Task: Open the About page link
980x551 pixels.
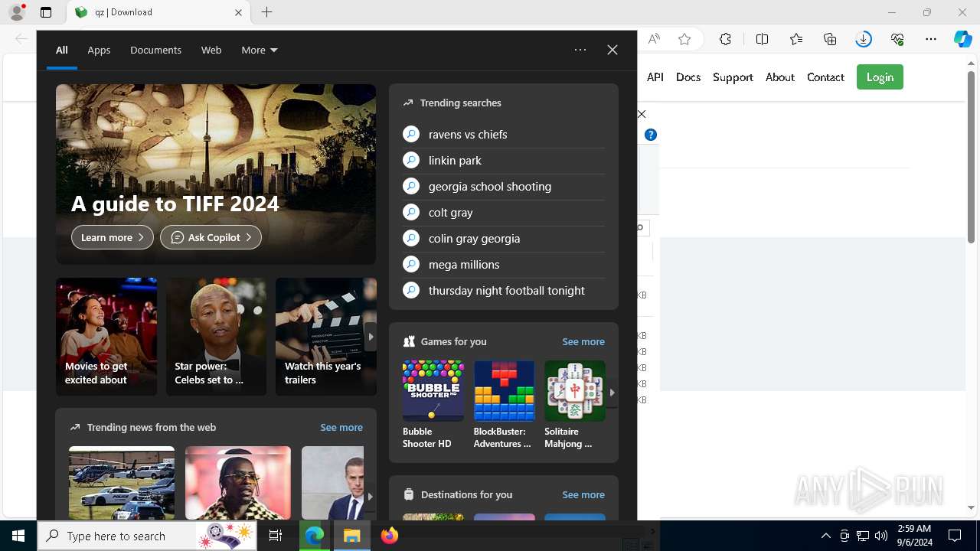Action: click(x=780, y=77)
